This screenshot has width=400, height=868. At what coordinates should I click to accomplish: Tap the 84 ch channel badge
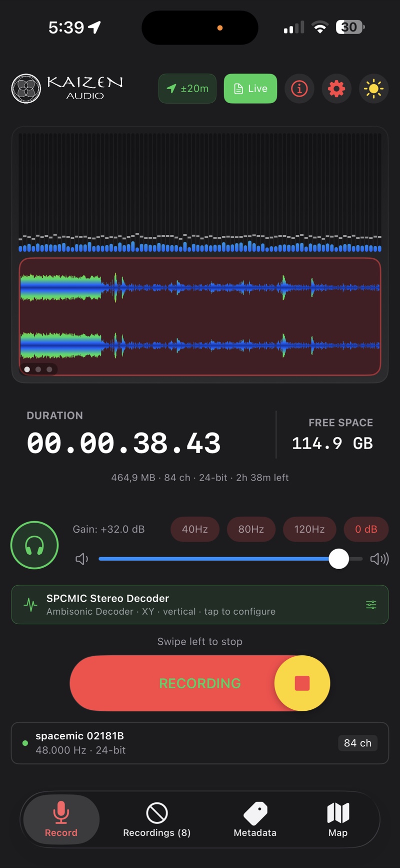pos(357,743)
